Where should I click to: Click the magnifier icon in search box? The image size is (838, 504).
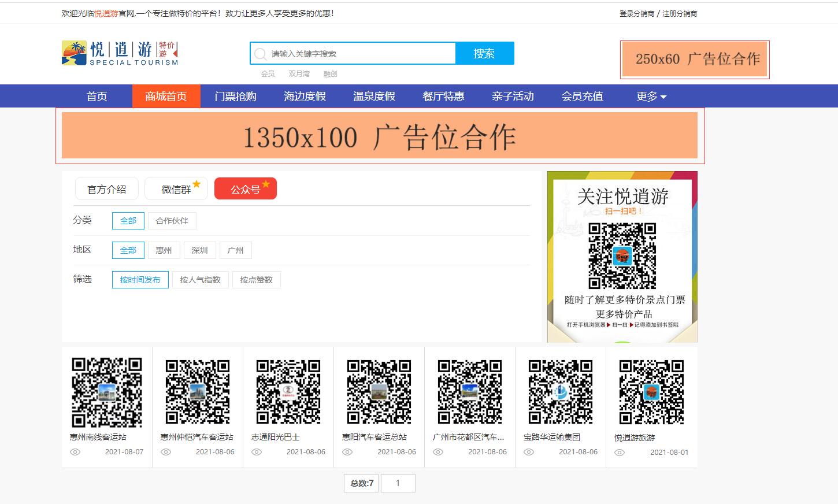pos(261,54)
